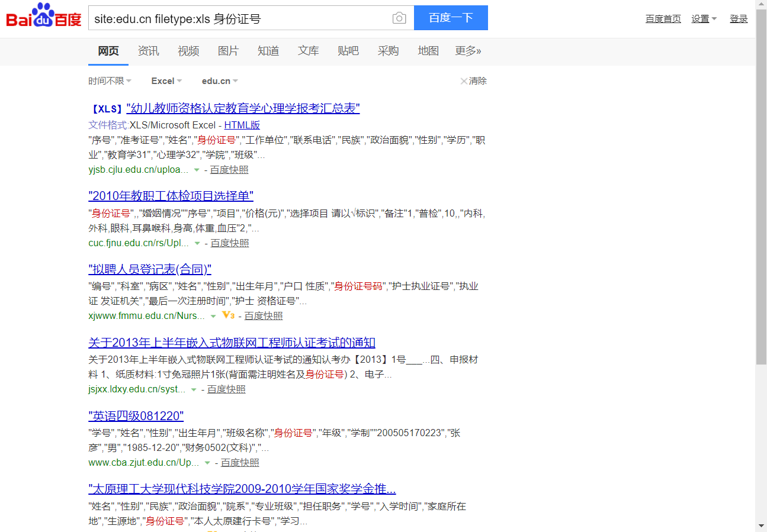Expand the 设置 dropdown
Image resolution: width=767 pixels, height=532 pixels.
click(704, 19)
